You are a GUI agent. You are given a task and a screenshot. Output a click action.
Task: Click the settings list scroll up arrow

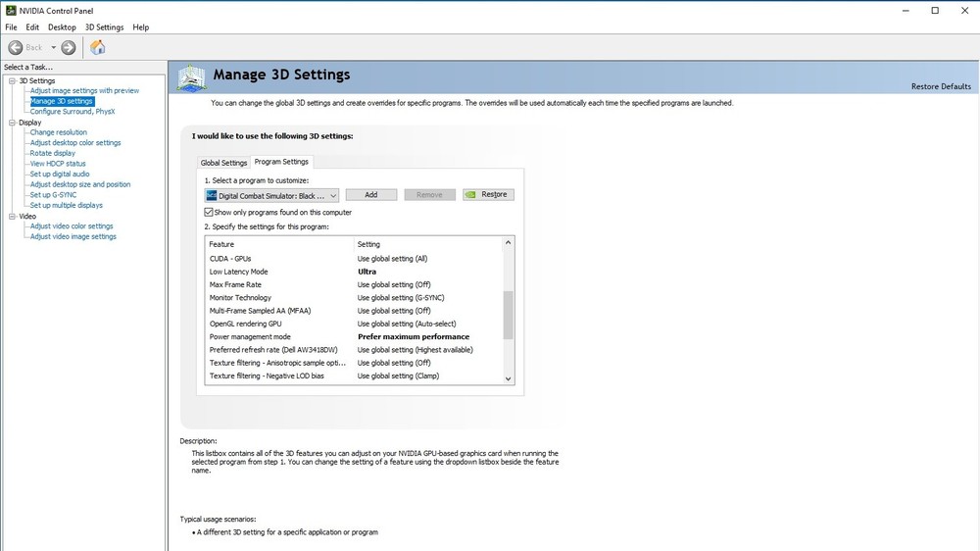click(x=508, y=243)
